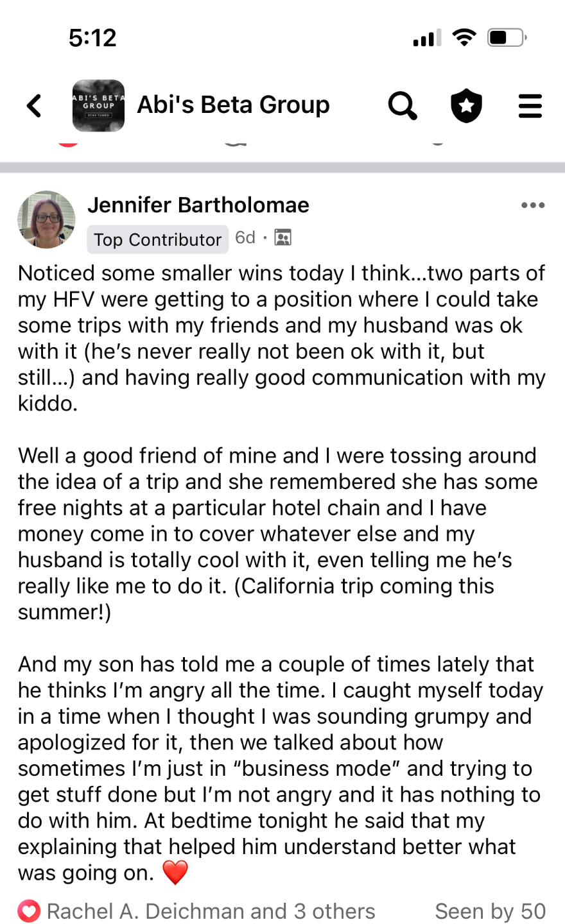The height and width of the screenshot is (924, 565).
Task: Tap the heart reaction icon below post
Action: (x=29, y=911)
